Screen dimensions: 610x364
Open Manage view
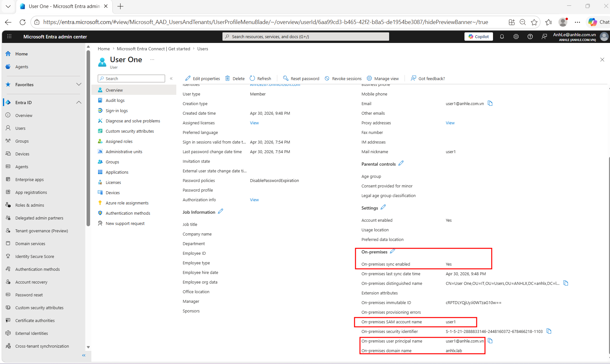(383, 79)
